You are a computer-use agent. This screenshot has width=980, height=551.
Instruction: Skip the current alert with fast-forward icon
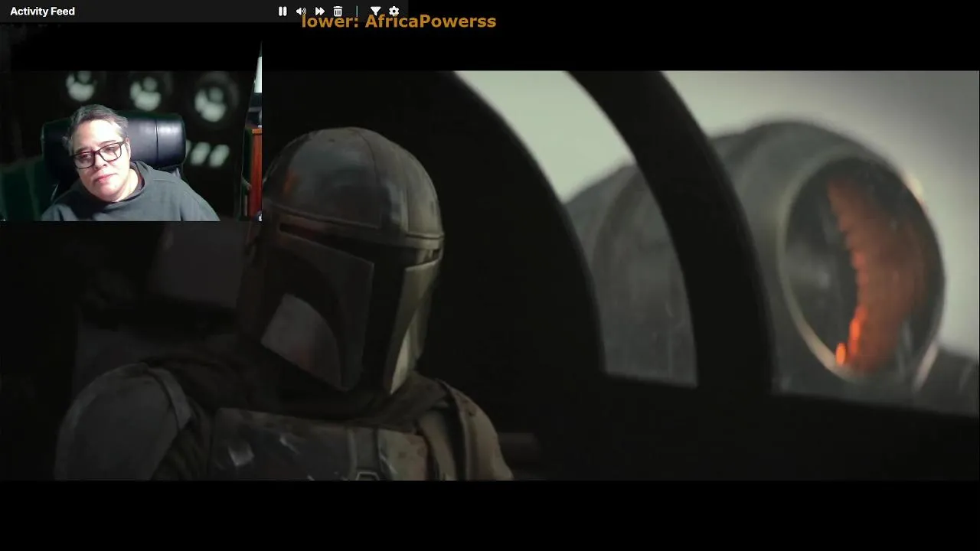click(320, 11)
